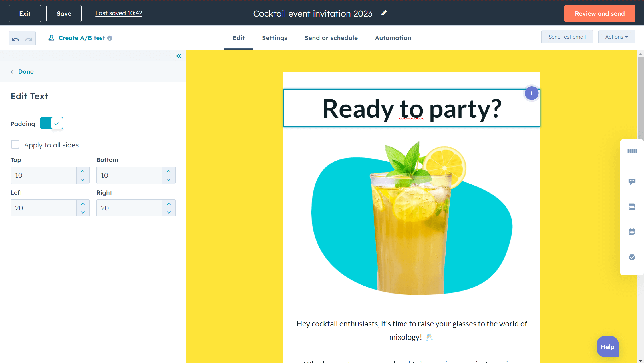Image resolution: width=644 pixels, height=363 pixels.
Task: Click the scrollbar down arrow
Action: click(641, 361)
